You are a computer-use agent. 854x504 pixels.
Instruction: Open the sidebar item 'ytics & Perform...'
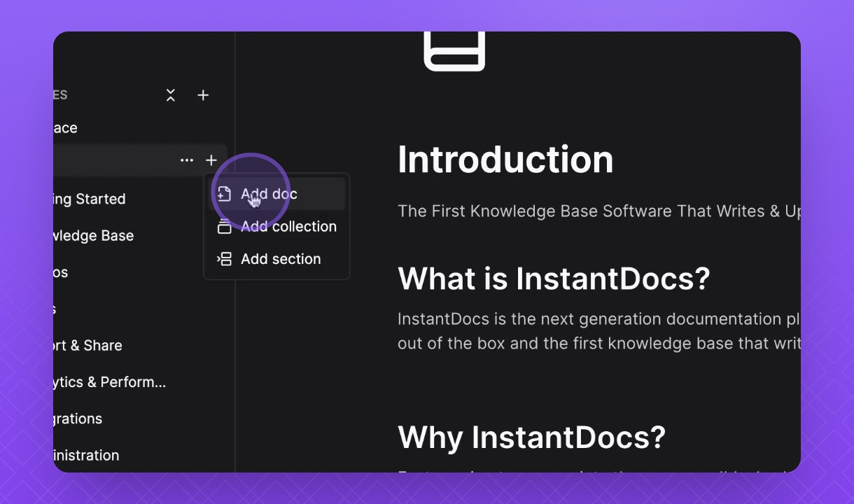click(110, 382)
